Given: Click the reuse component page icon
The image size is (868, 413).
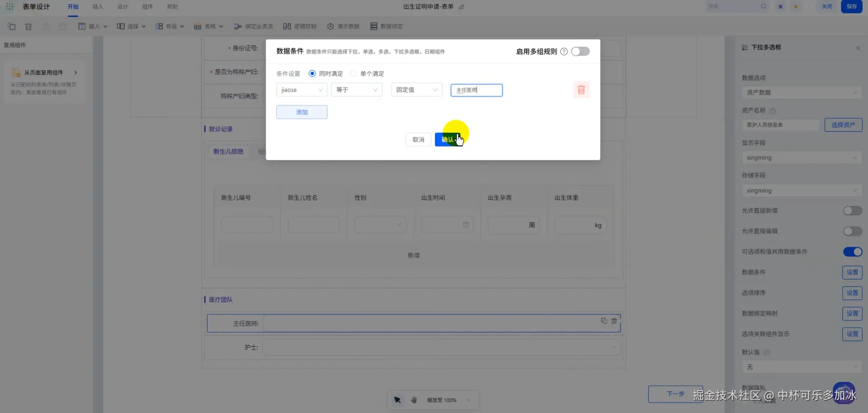Looking at the screenshot, I should (16, 73).
